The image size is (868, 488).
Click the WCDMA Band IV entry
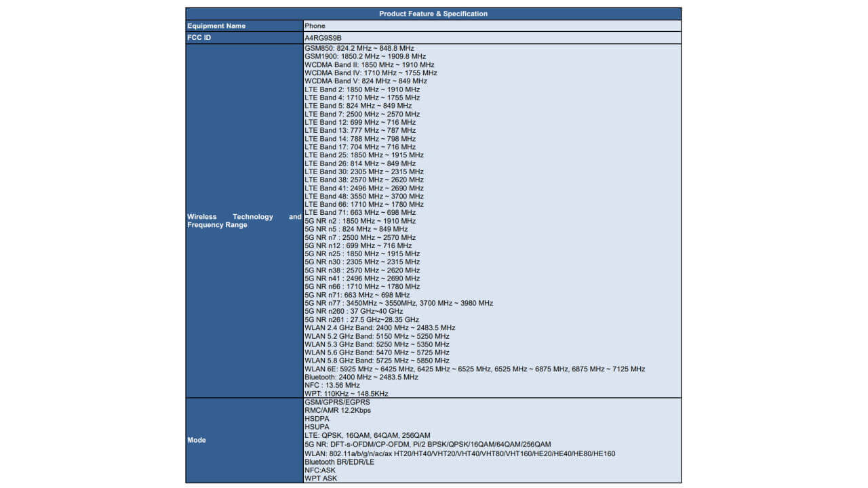(370, 73)
